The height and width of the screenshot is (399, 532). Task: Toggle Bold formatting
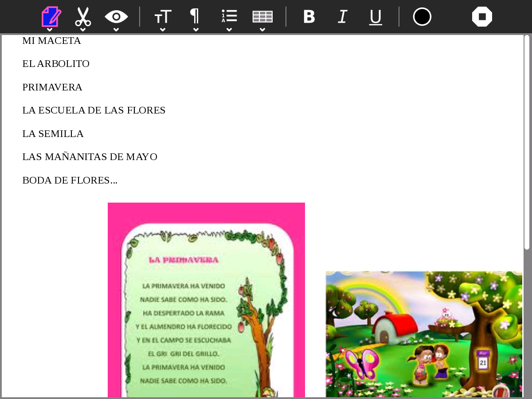pos(309,17)
